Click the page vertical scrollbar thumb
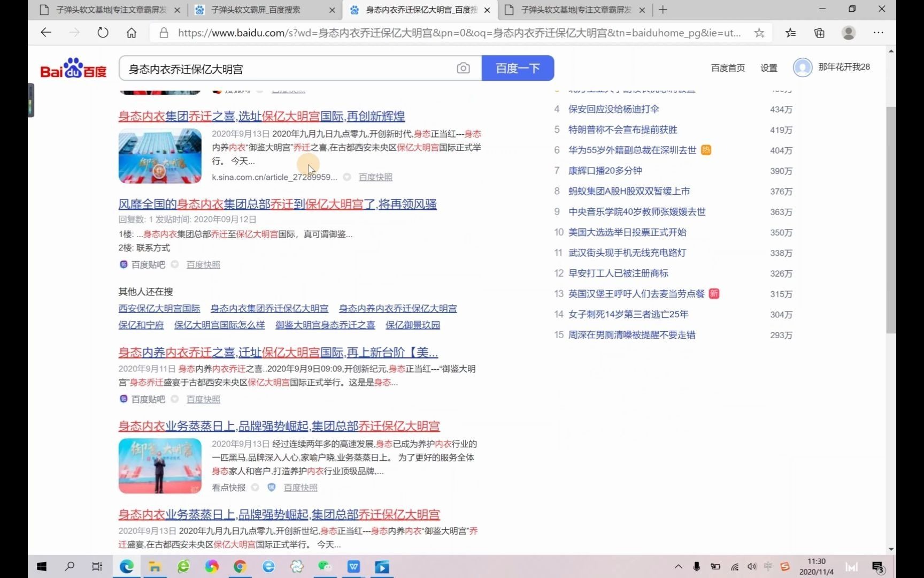Screen dimensions: 924x578 pyautogui.click(x=891, y=219)
